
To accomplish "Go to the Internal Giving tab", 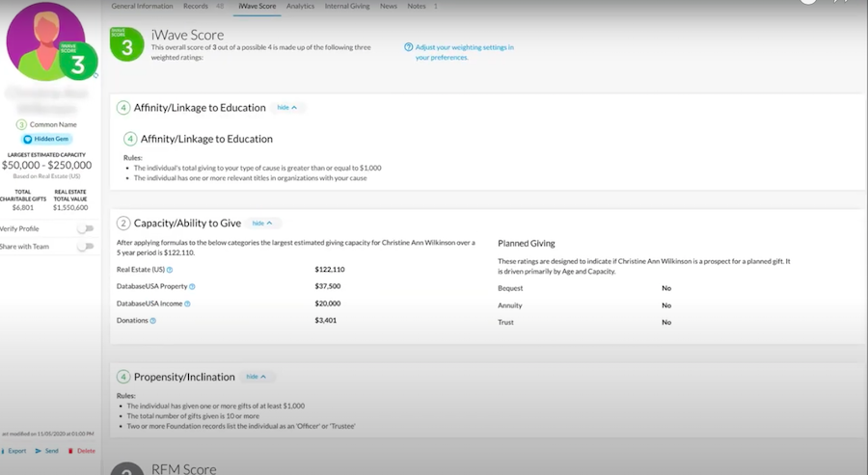I will [347, 6].
